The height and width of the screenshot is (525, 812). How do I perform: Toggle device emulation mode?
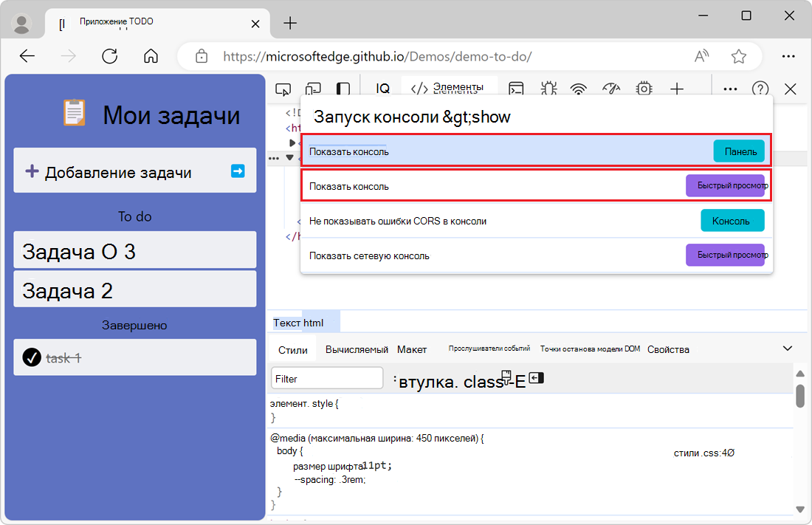tap(313, 89)
